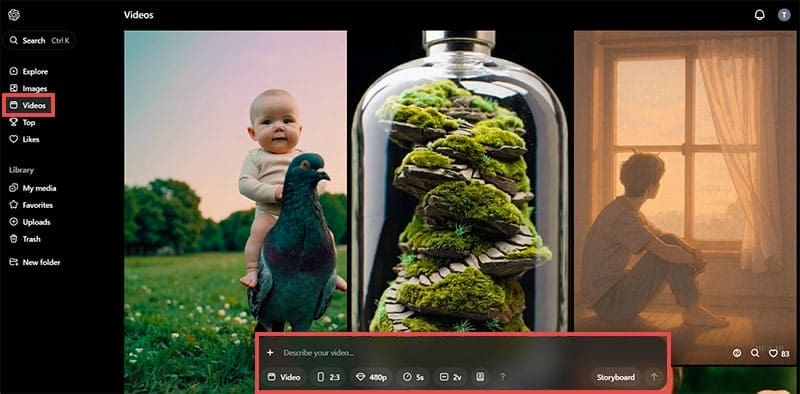800x394 pixels.
Task: Click the remix icon on window video
Action: click(737, 353)
